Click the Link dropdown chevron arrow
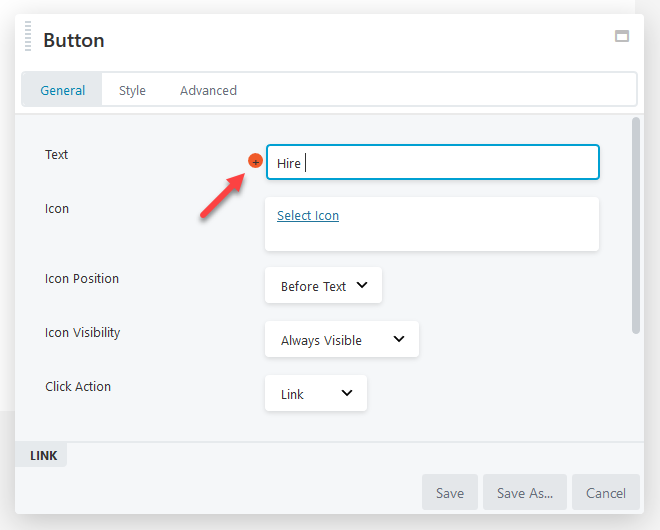 347,393
